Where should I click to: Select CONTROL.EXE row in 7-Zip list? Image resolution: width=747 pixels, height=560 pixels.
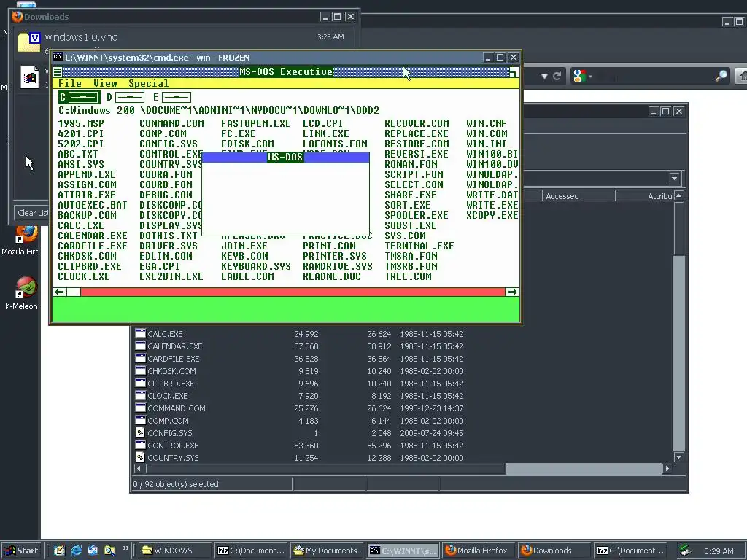coord(299,446)
